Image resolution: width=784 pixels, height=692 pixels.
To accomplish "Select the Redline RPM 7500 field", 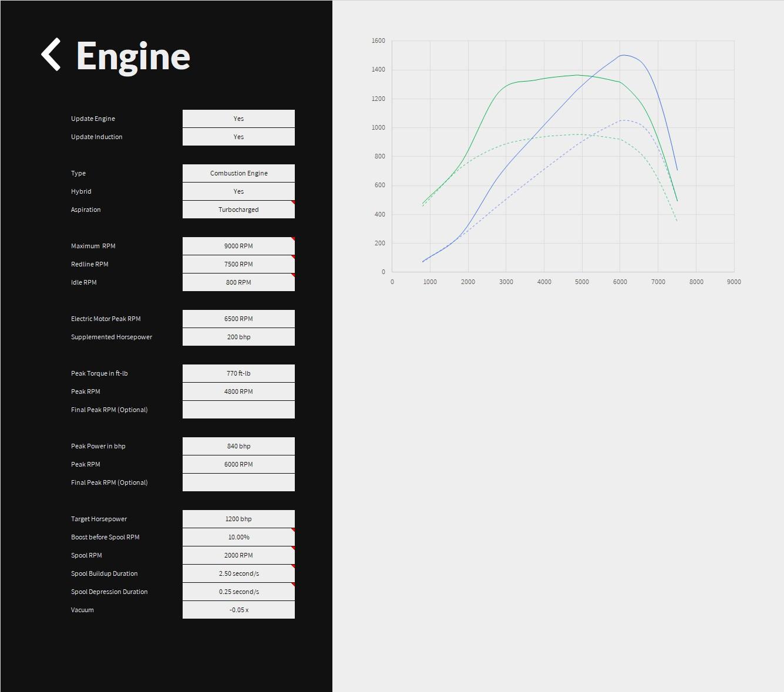I will point(238,264).
